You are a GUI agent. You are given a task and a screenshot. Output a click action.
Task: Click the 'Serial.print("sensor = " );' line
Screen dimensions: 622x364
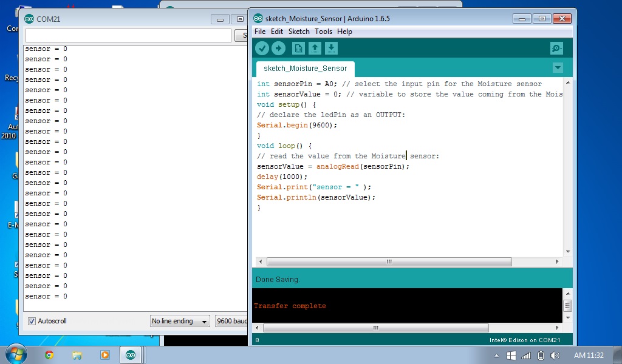(314, 187)
